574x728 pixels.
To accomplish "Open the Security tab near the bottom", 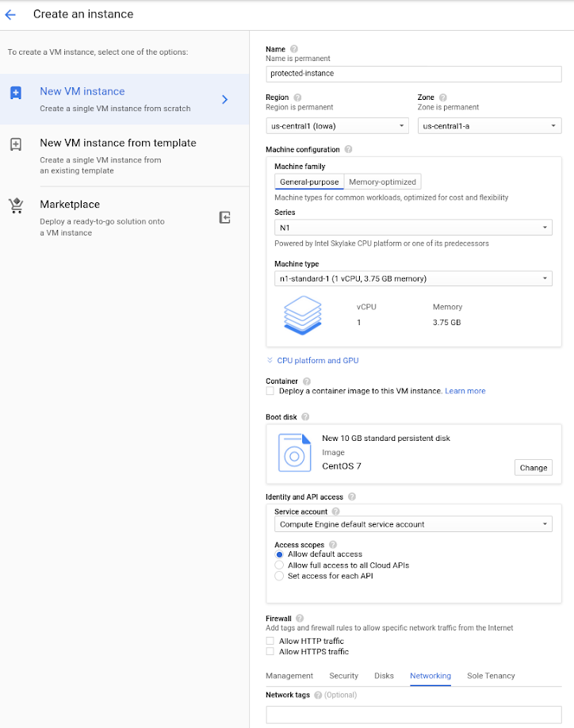I will (343, 676).
